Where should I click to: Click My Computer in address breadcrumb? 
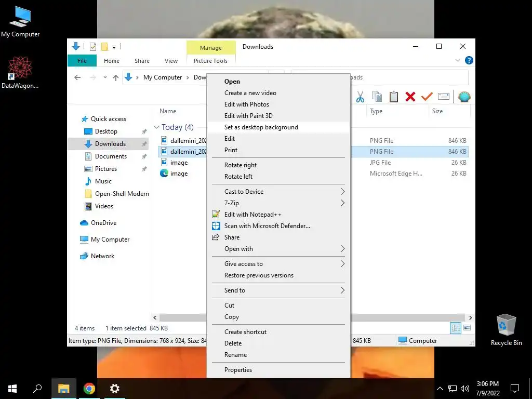(163, 77)
